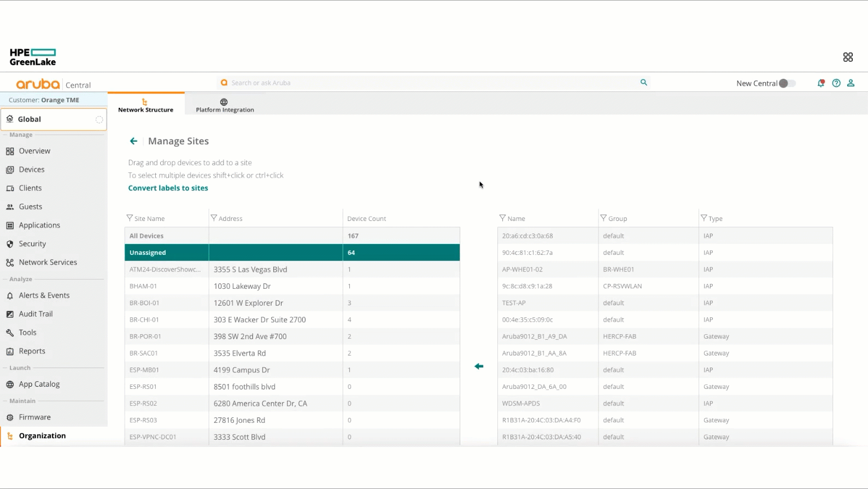Click the Convert labels to sites link

click(x=168, y=188)
